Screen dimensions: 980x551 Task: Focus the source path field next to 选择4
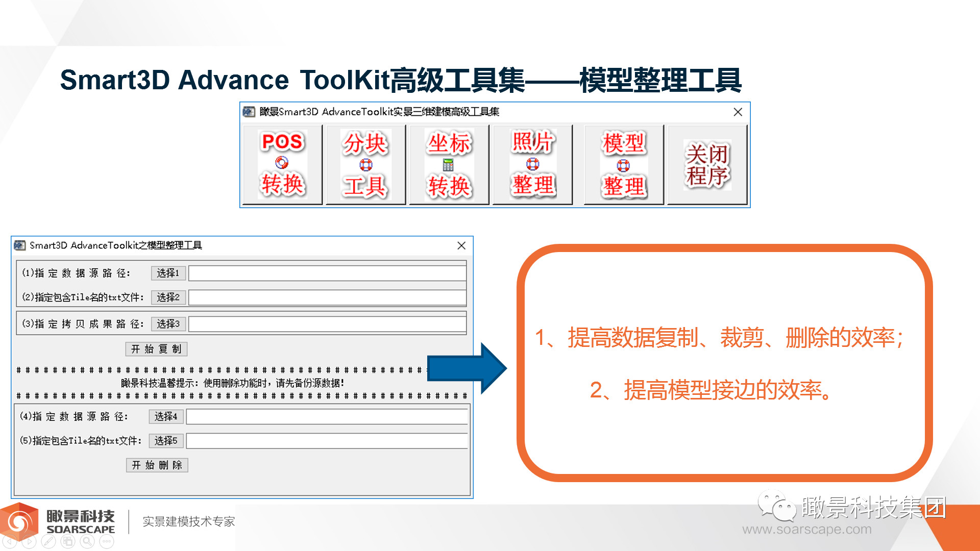[x=327, y=417]
